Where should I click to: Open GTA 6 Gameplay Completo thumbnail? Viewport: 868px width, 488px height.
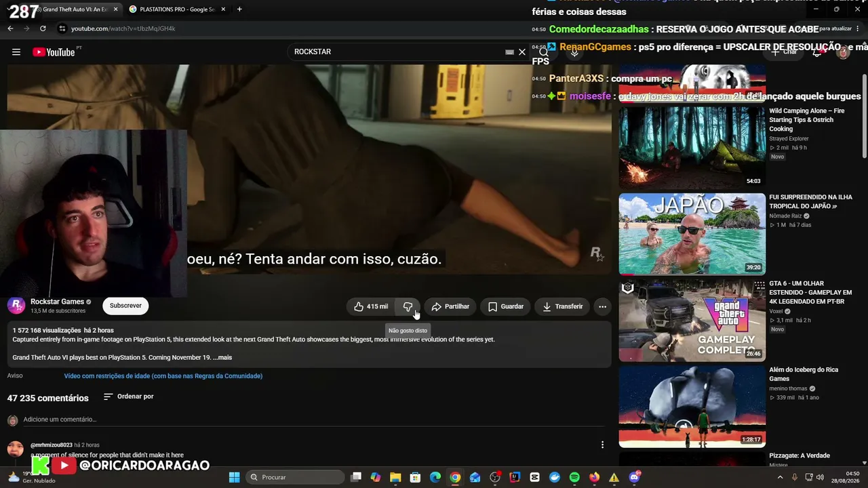[692, 321]
